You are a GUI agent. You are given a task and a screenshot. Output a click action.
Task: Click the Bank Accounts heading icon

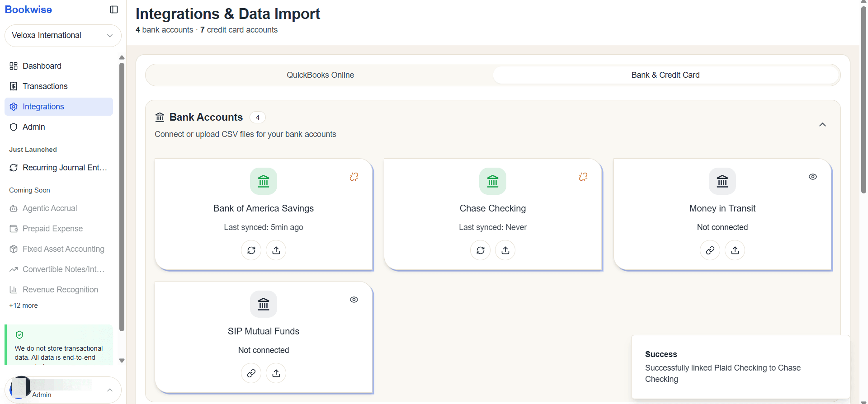(160, 117)
